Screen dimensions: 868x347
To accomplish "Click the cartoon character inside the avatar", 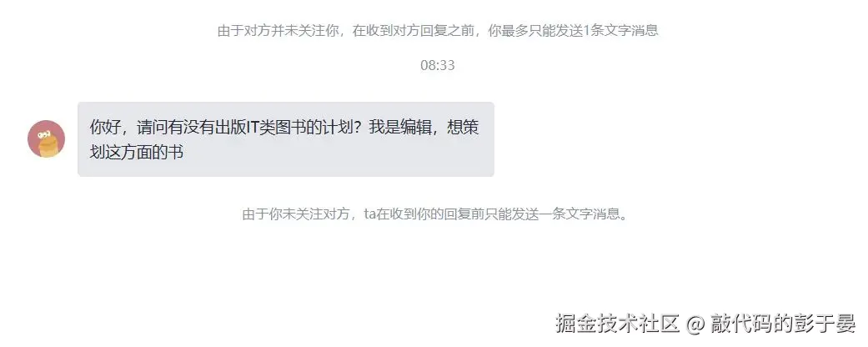I will pyautogui.click(x=48, y=143).
